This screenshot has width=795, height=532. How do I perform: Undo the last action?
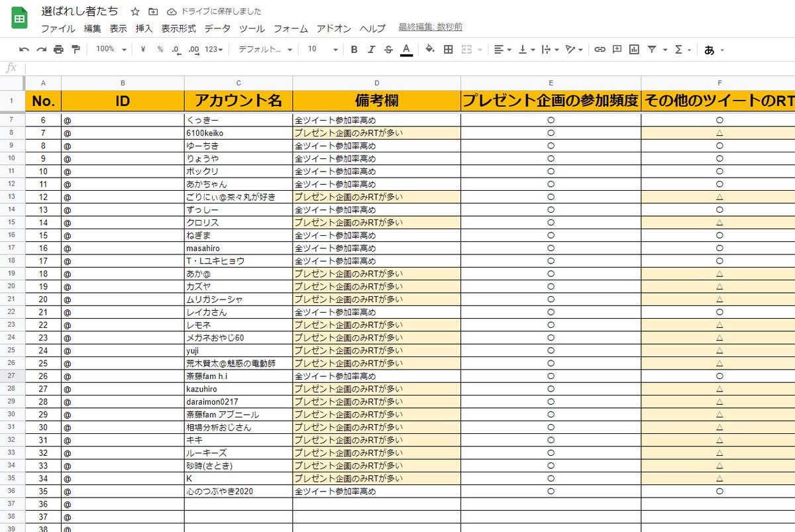click(x=25, y=49)
